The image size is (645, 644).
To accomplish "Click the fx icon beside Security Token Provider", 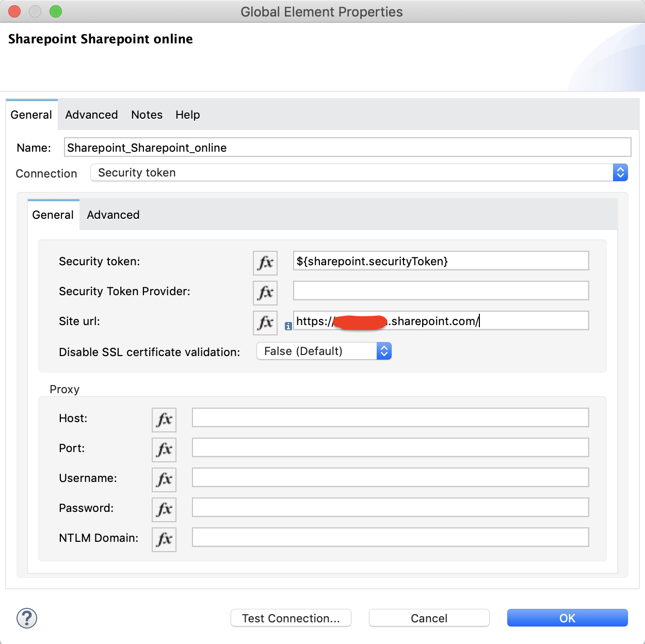I will pos(265,293).
